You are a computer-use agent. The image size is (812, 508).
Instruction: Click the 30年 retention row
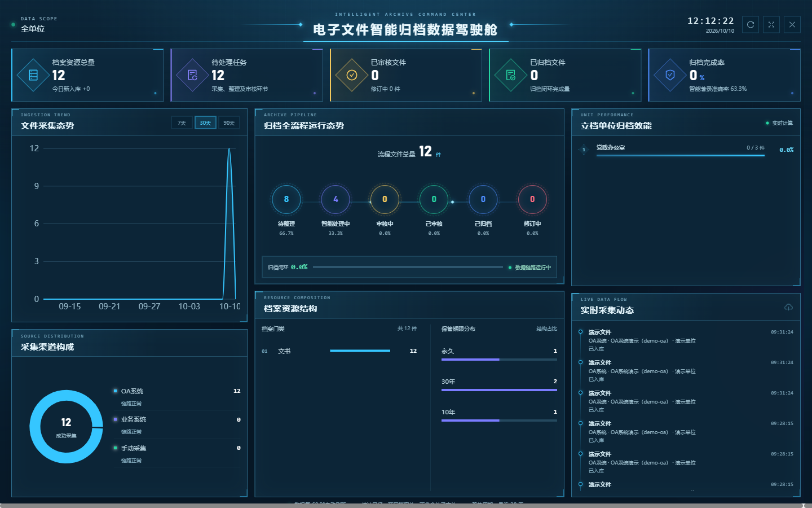(499, 385)
